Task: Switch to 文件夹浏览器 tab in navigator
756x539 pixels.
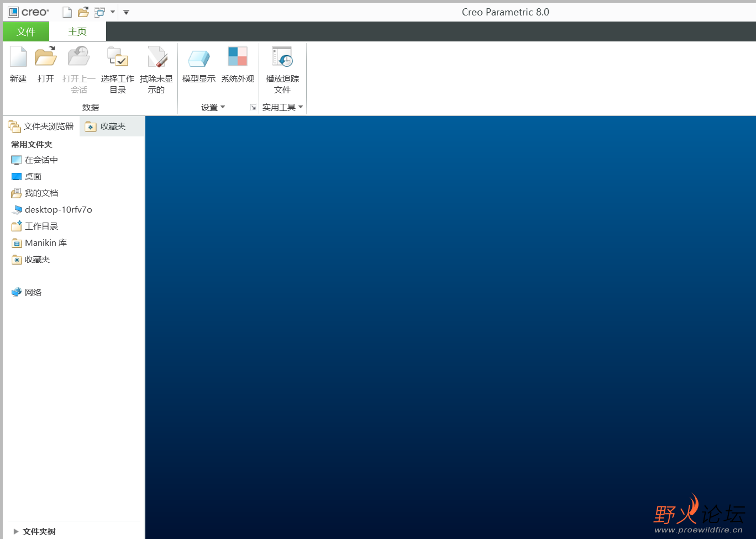Action: coord(41,126)
